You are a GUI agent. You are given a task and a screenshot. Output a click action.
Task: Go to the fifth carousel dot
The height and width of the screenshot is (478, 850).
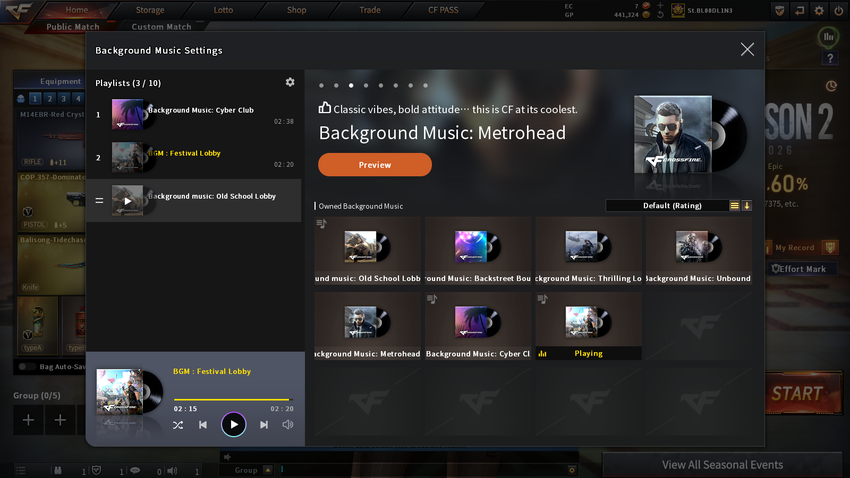pos(381,86)
